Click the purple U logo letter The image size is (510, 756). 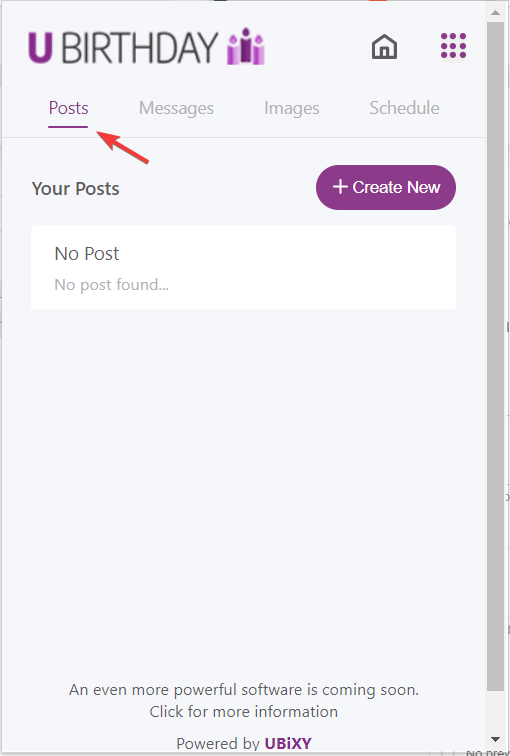[x=40, y=48]
